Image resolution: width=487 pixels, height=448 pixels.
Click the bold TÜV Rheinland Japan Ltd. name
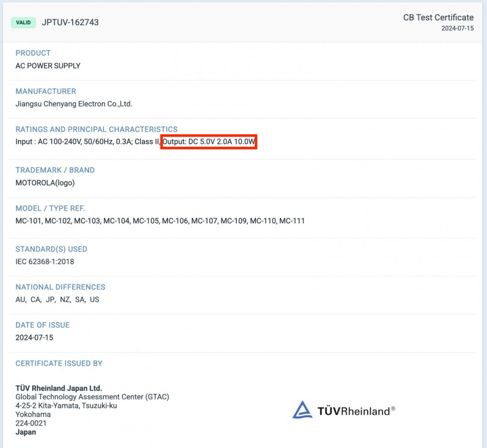click(x=59, y=388)
